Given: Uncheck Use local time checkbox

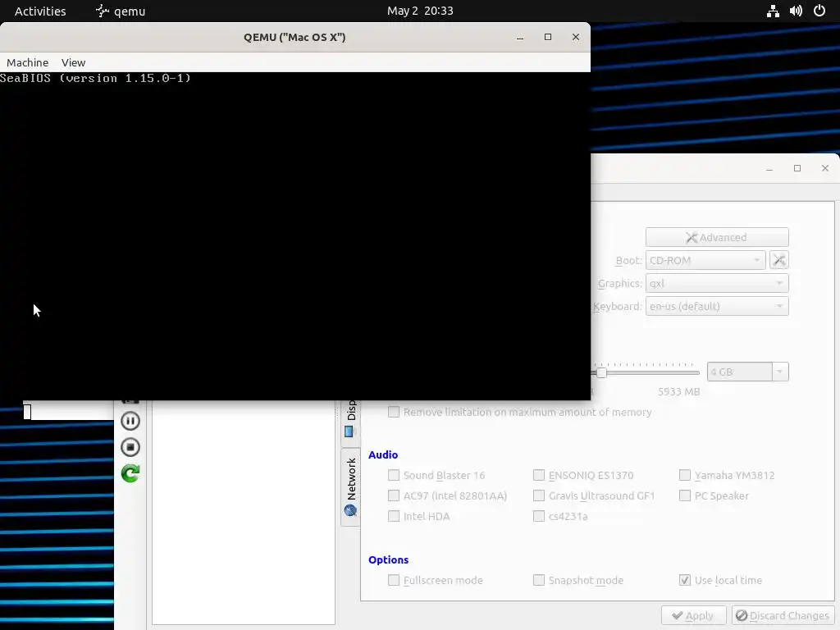Looking at the screenshot, I should pos(685,580).
